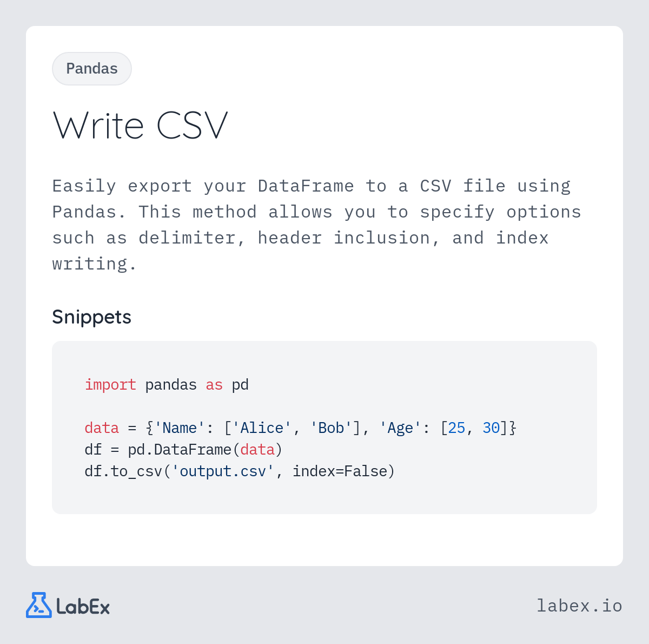649x644 pixels.
Task: Click the LabEx brand wordmark text
Action: click(83, 606)
